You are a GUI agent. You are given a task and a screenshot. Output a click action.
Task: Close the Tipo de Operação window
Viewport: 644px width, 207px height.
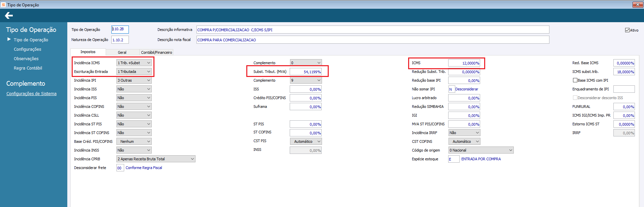(637, 4)
